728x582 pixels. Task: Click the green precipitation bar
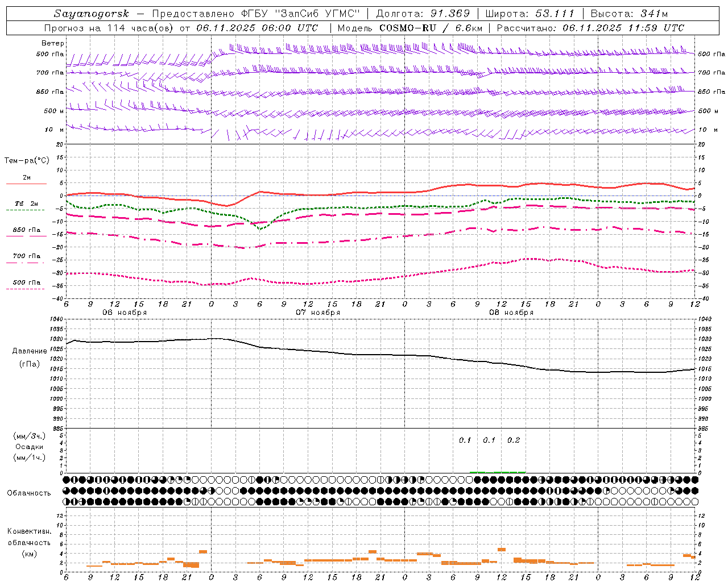(498, 472)
